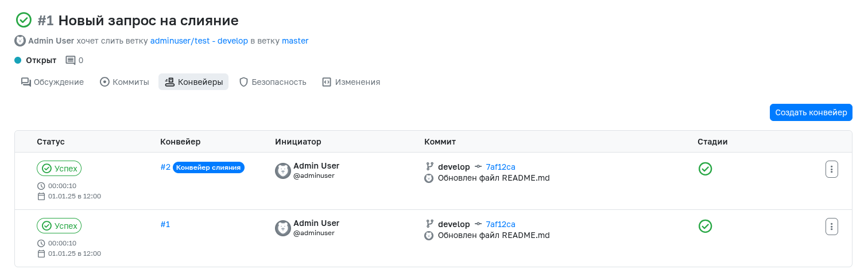Open the Изменения tab

click(x=351, y=82)
